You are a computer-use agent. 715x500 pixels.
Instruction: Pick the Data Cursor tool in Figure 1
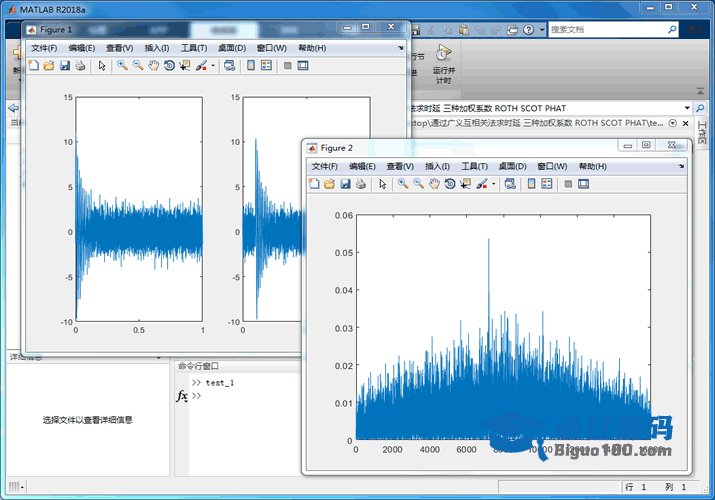click(x=185, y=66)
